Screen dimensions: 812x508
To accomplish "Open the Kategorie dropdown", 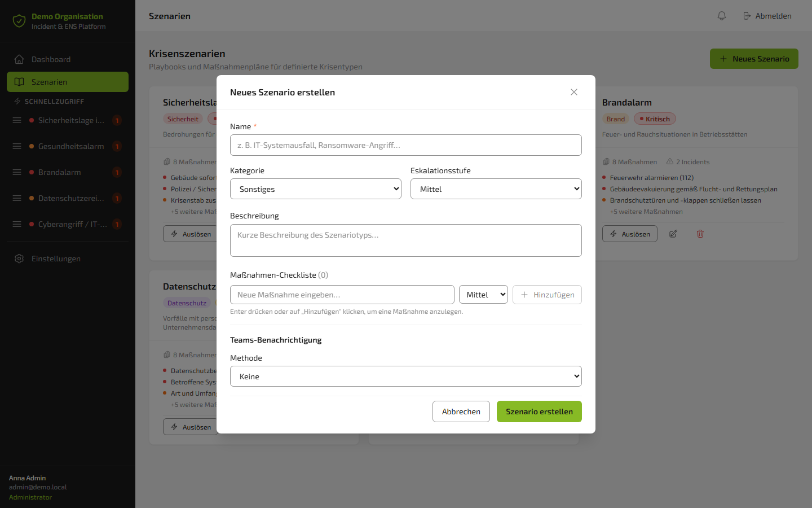I will coord(316,189).
